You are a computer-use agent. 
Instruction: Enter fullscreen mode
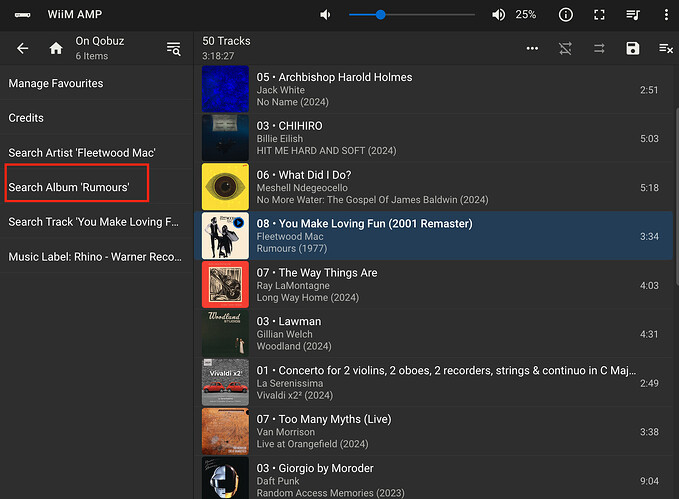point(599,15)
